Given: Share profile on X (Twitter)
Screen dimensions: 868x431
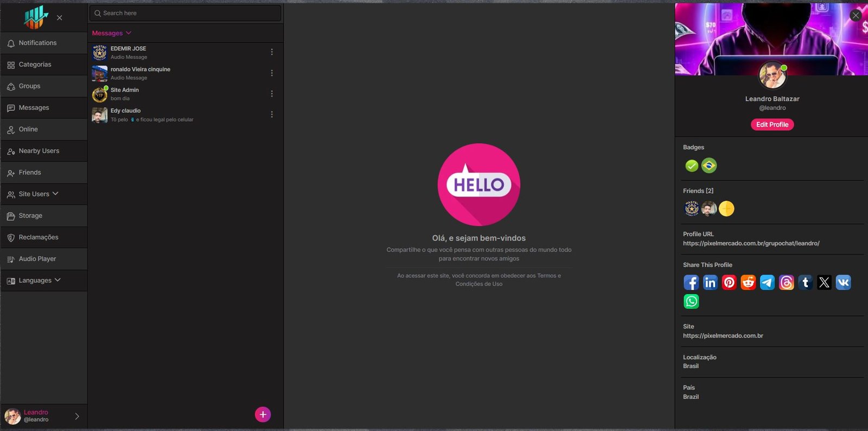Looking at the screenshot, I should tap(824, 282).
